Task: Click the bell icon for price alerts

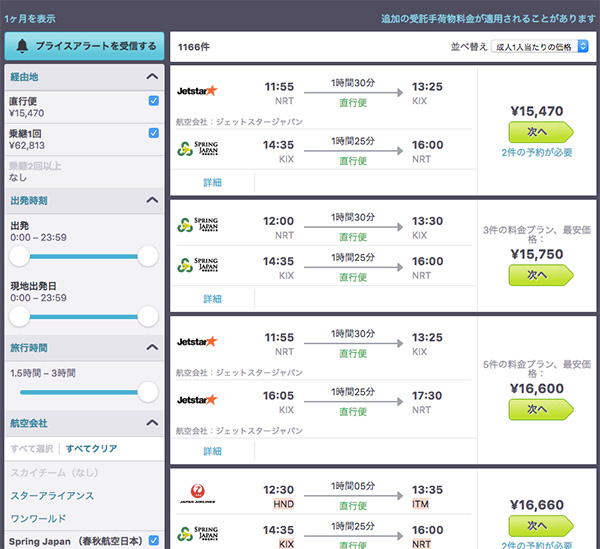Action: (22, 46)
